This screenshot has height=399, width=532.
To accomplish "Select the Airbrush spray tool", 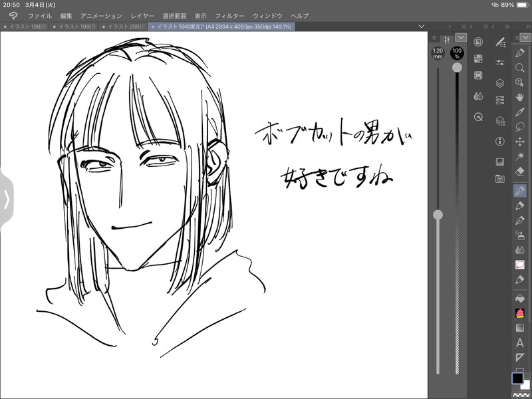I will [520, 235].
